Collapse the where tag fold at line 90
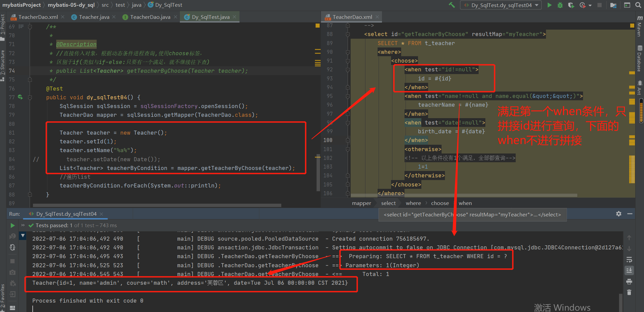Screen dimensions: 644x312 click(348, 52)
